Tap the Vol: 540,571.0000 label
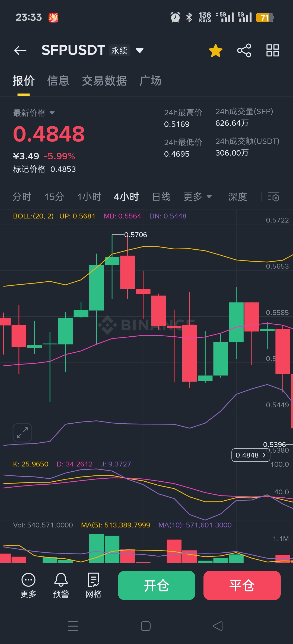The image size is (293, 644). (43, 525)
